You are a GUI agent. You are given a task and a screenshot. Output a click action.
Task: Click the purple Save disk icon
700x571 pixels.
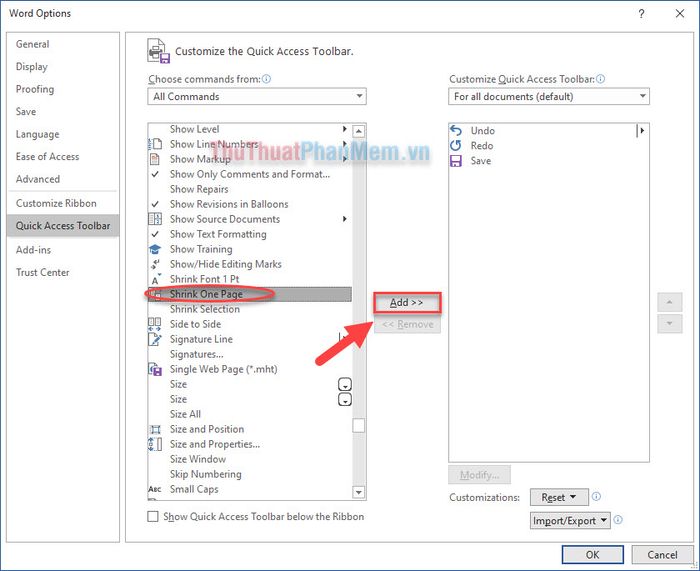(x=456, y=161)
